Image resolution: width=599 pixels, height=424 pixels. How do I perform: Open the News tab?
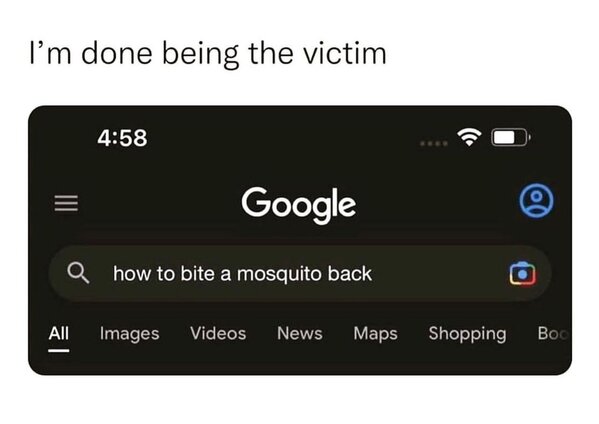tap(300, 333)
